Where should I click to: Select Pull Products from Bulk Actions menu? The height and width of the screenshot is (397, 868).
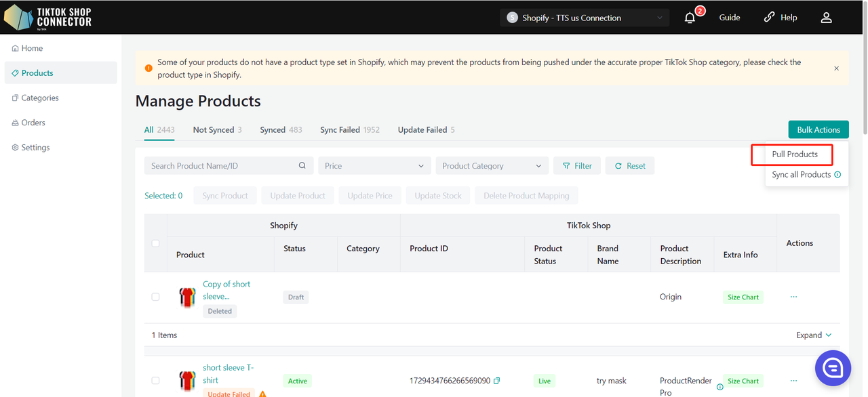click(x=795, y=154)
